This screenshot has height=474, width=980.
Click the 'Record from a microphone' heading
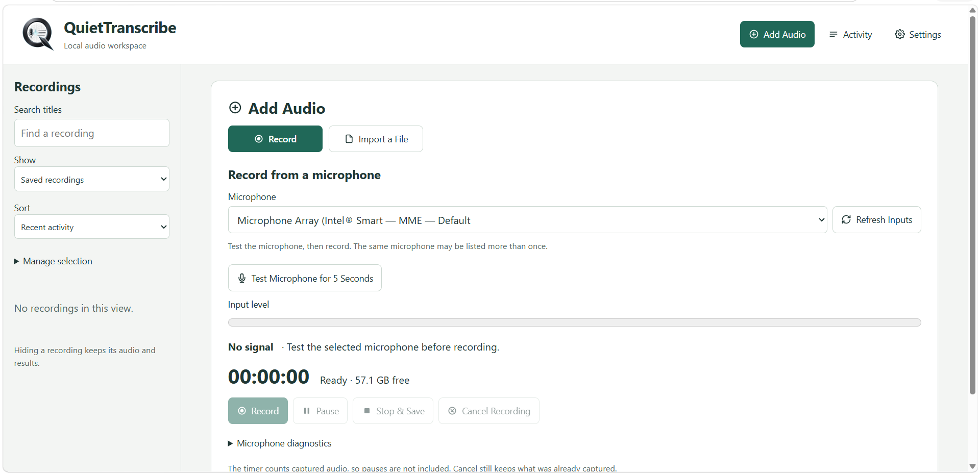coord(304,175)
